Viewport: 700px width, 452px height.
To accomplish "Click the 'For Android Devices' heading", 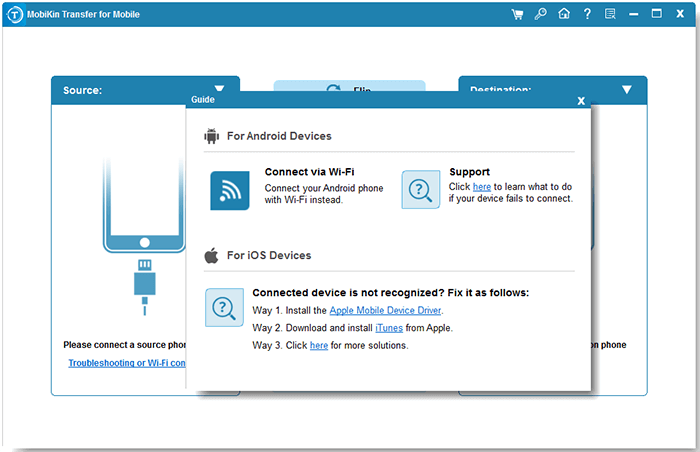I will [279, 136].
